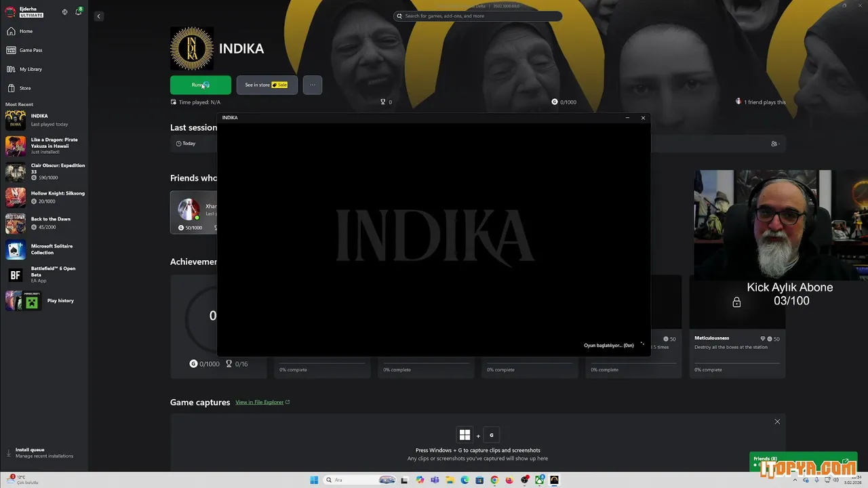Viewport: 868px width, 488px height.
Task: Click the Gamerscore 0/1000 indicator
Action: [564, 102]
